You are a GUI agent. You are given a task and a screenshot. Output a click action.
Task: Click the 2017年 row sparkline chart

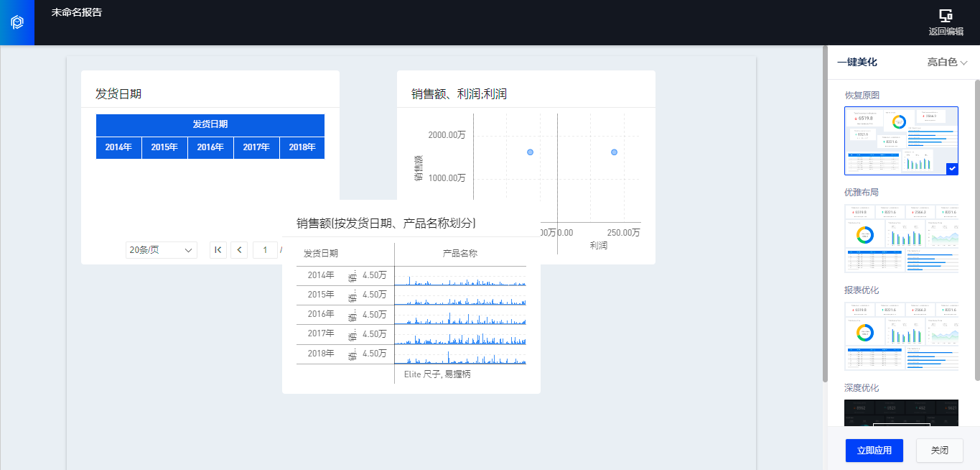(460, 336)
